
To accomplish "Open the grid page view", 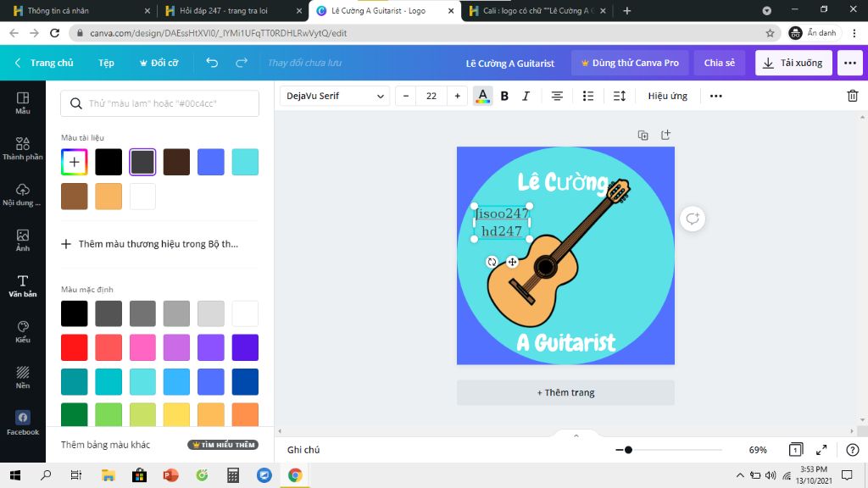I will pos(795,449).
